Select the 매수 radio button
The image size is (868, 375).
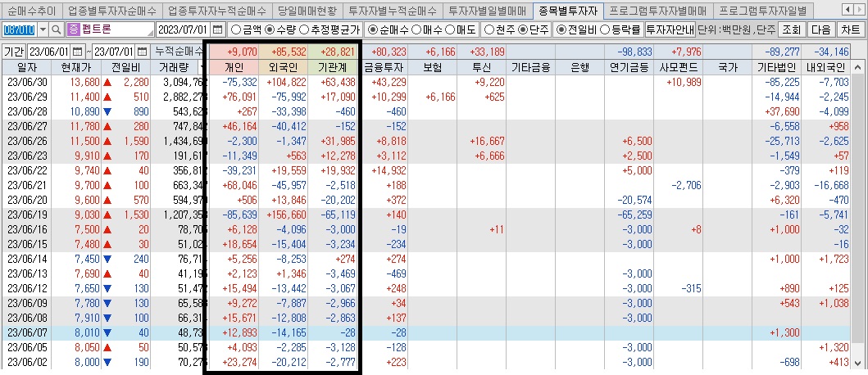(416, 29)
